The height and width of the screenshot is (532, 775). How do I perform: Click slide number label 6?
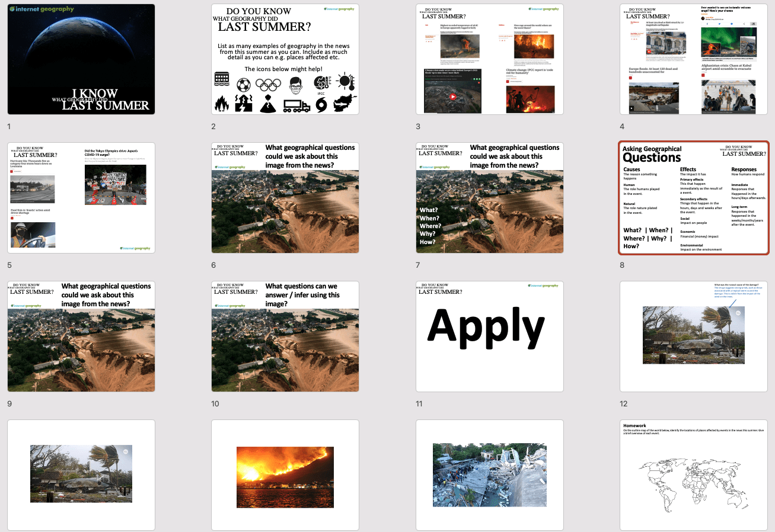pyautogui.click(x=213, y=265)
